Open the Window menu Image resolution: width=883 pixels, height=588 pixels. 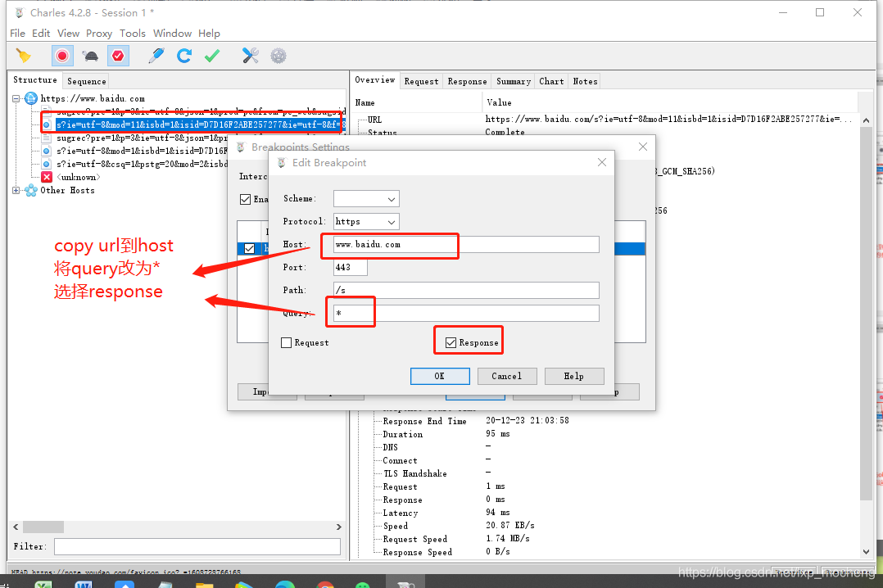(172, 34)
